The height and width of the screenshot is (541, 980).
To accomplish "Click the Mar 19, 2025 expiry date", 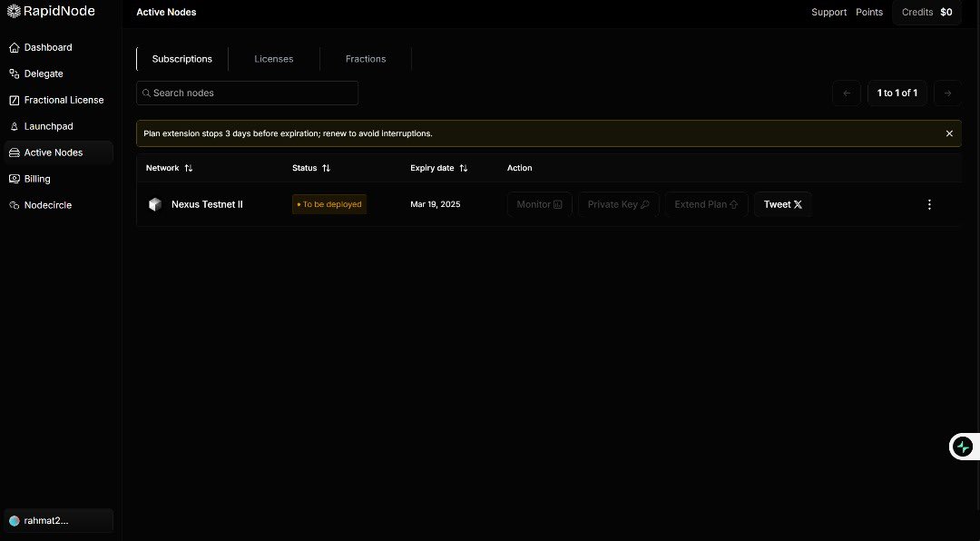I will [x=435, y=204].
